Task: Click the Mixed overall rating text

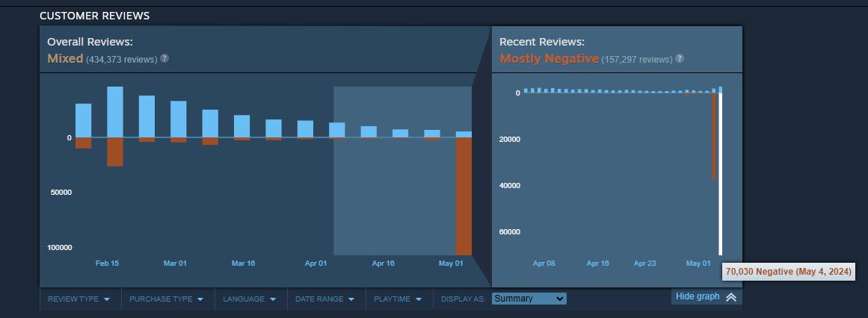Action: [x=65, y=58]
